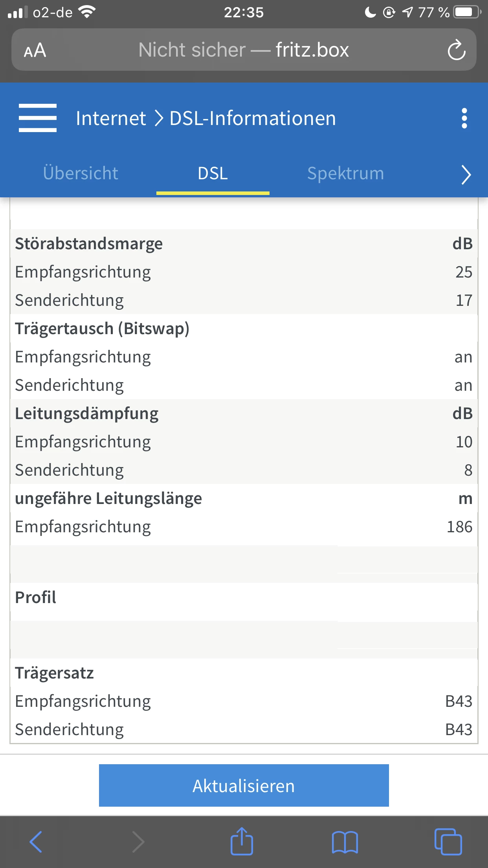Tap the ungefähre Leitungslänge value 186
Viewport: 488px width, 868px height.
459,527
